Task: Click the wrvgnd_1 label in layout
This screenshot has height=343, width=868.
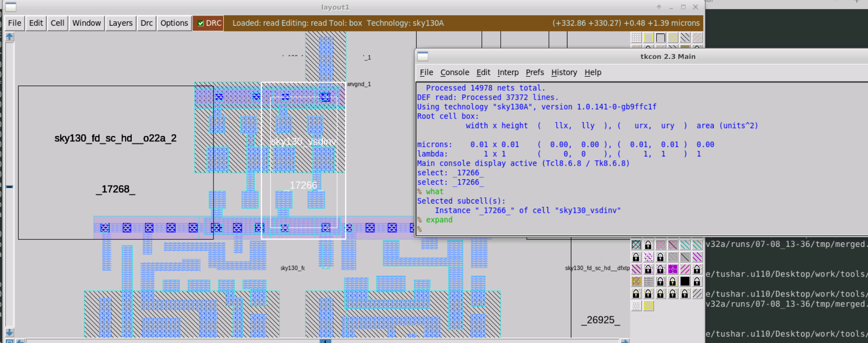Action: (359, 84)
